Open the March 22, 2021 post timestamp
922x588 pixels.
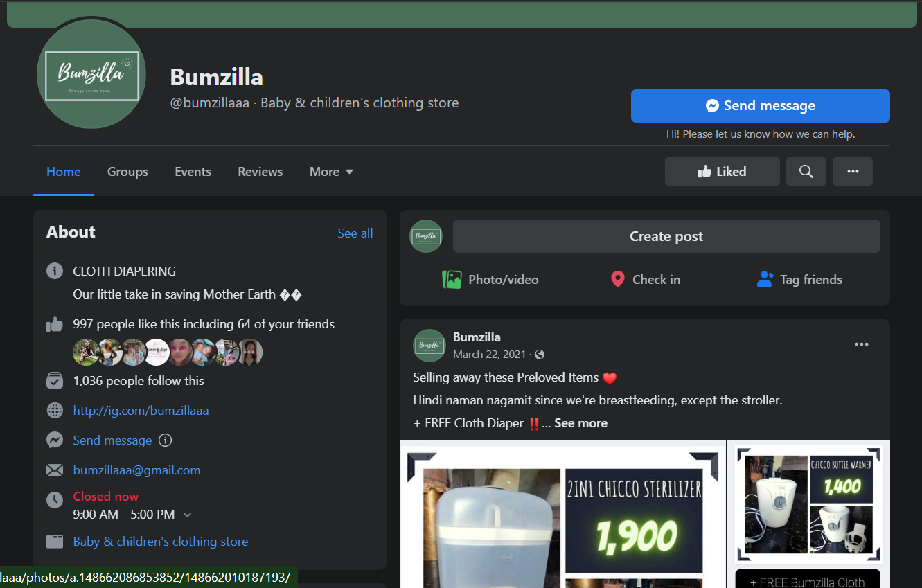[x=489, y=355]
